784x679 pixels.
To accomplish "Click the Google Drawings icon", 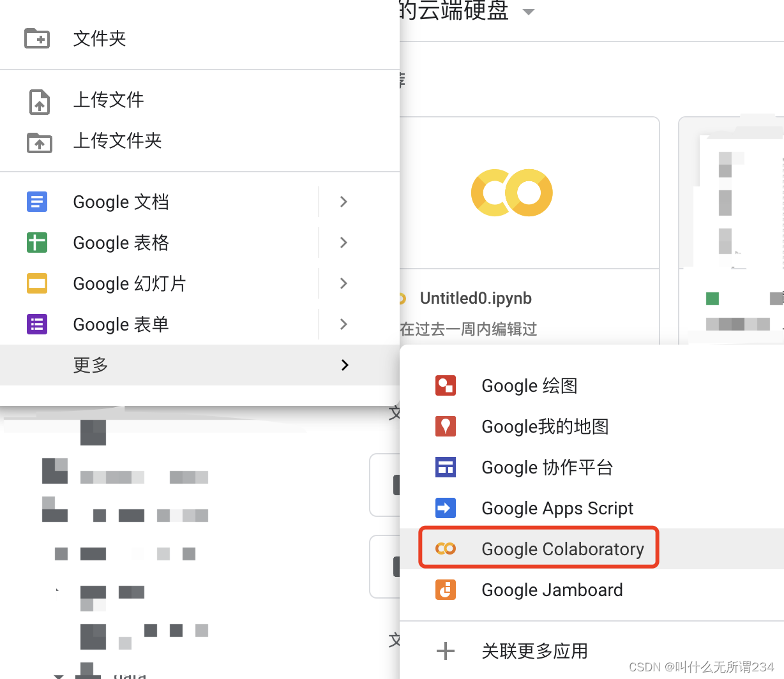I will 446,385.
